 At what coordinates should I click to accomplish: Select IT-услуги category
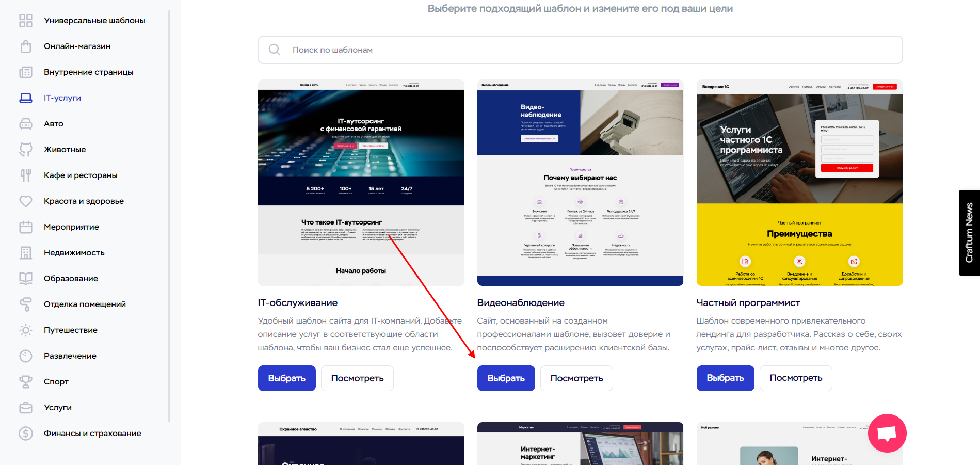(62, 98)
